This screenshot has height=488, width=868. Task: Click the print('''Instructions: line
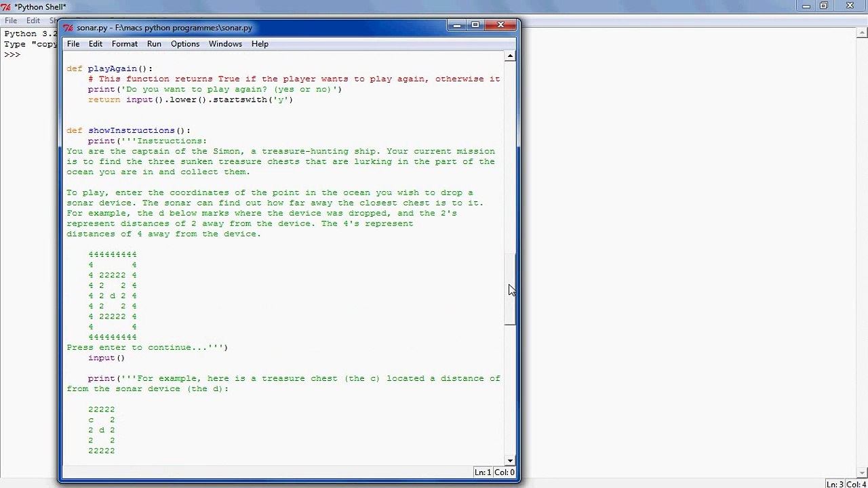[x=147, y=141]
